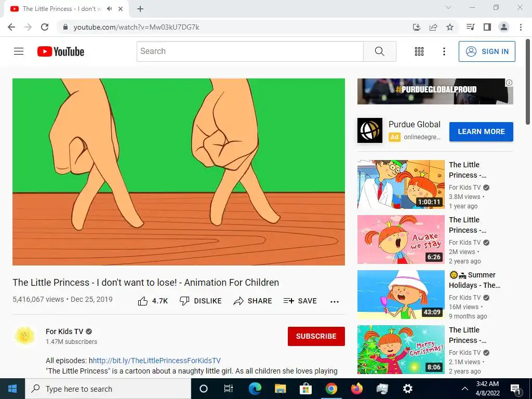Open the ad info icon
This screenshot has height=399, width=532.
[509, 83]
